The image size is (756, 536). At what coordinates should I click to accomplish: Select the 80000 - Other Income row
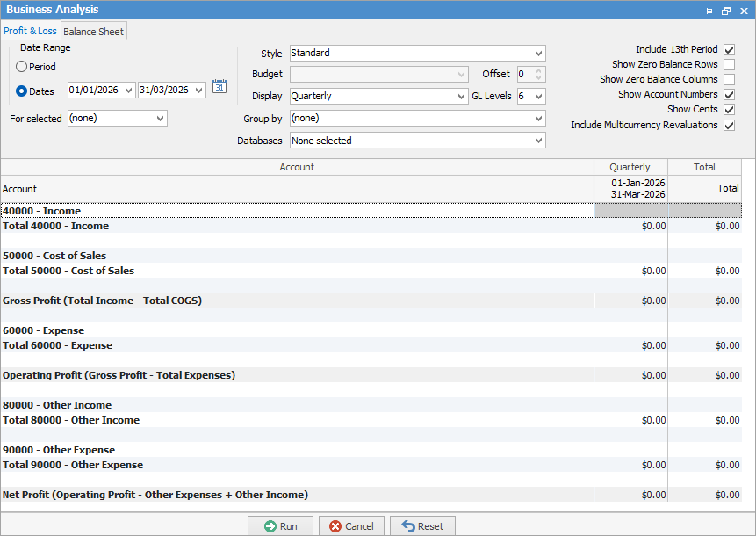click(x=371, y=405)
